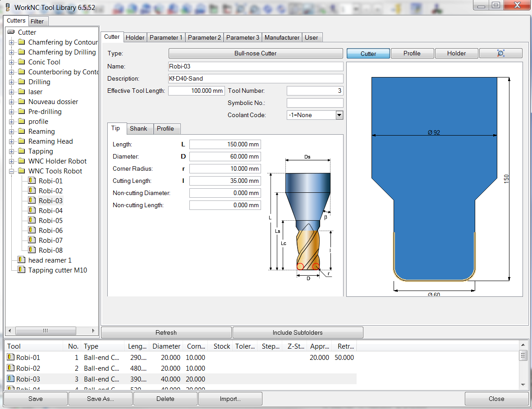Expand the Conic Tool folder
532x409 pixels.
[11, 62]
